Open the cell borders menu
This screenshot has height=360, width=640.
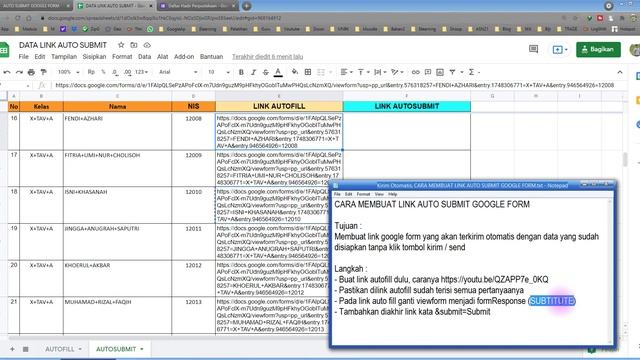308,72
